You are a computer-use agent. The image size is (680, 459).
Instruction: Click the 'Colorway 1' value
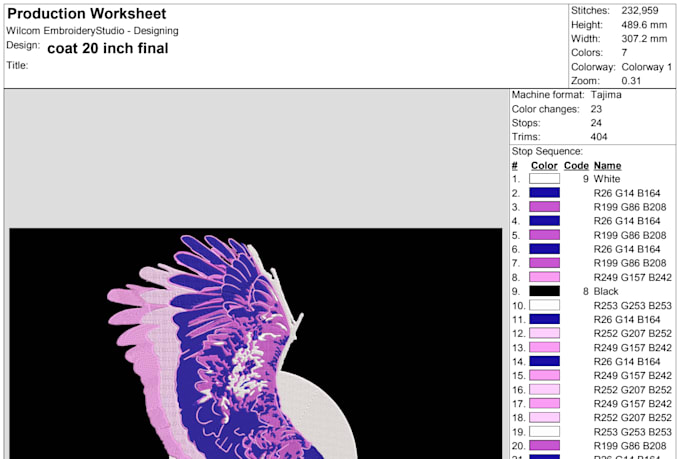tap(647, 67)
